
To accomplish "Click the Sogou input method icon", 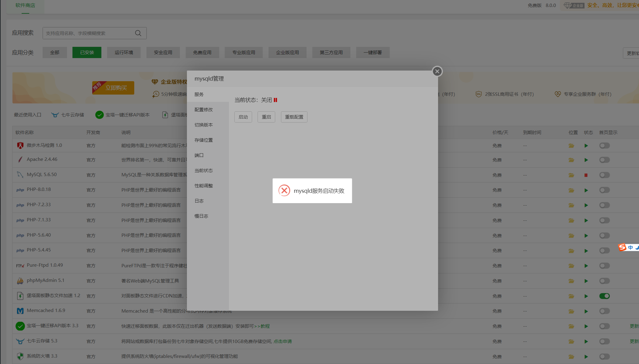I will [622, 247].
